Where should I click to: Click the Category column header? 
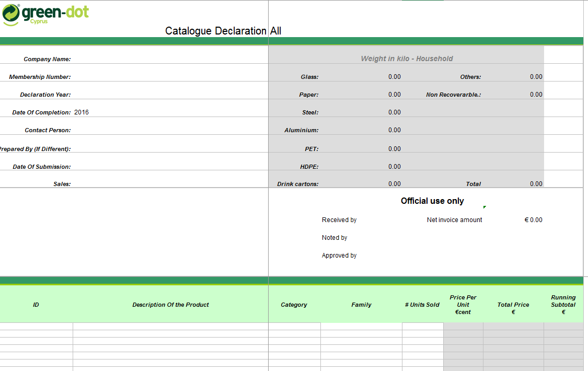294,305
